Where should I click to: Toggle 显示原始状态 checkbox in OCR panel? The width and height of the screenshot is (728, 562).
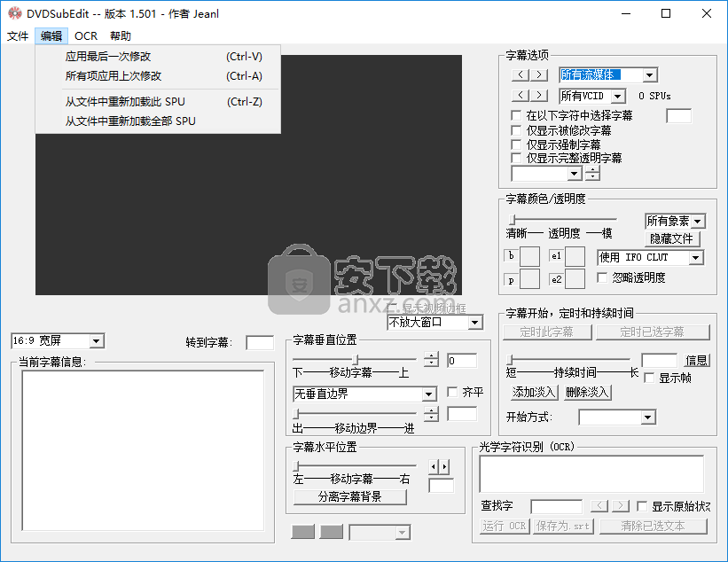(x=642, y=506)
